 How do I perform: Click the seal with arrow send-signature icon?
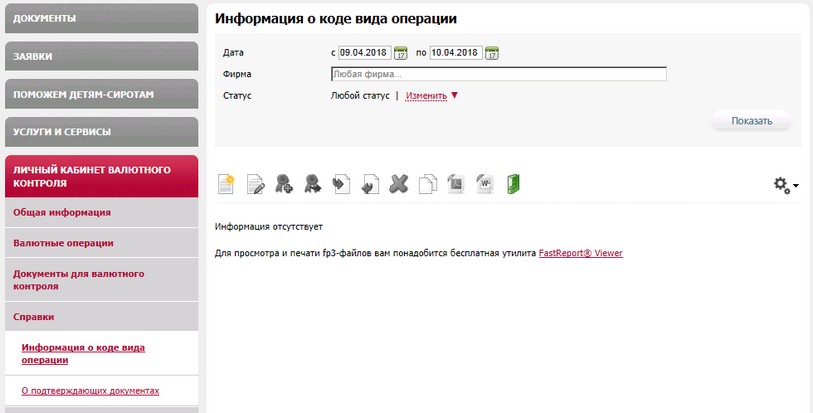pos(313,184)
